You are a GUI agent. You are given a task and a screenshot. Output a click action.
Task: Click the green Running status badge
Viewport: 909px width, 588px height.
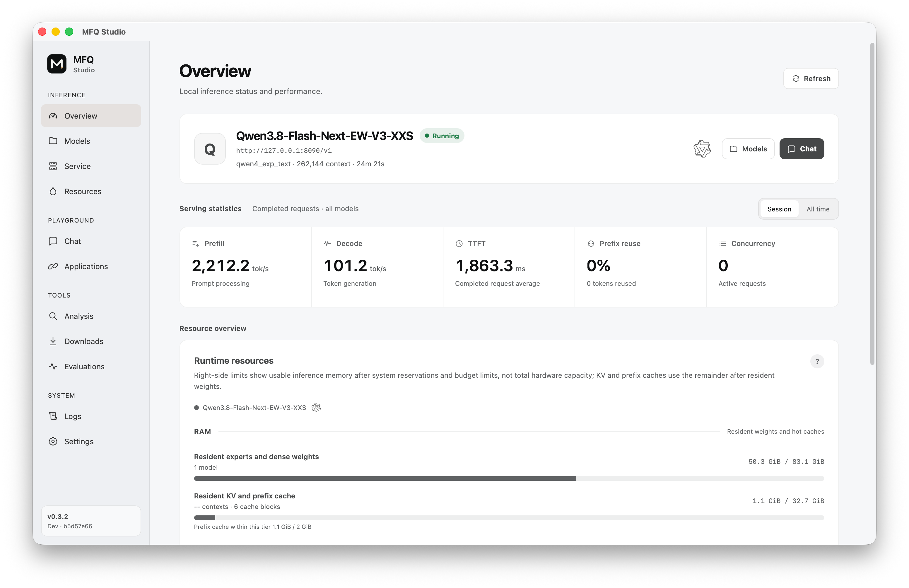442,136
